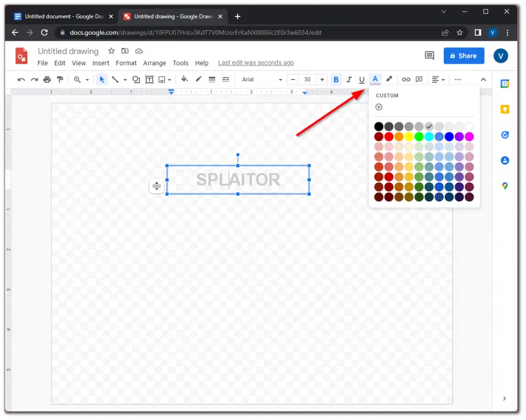The height and width of the screenshot is (420, 526).
Task: Open the Shape tool
Action: (136, 80)
